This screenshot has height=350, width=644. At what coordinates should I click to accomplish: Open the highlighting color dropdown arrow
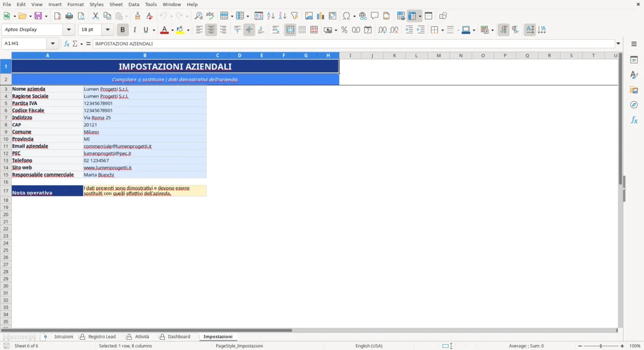click(188, 31)
